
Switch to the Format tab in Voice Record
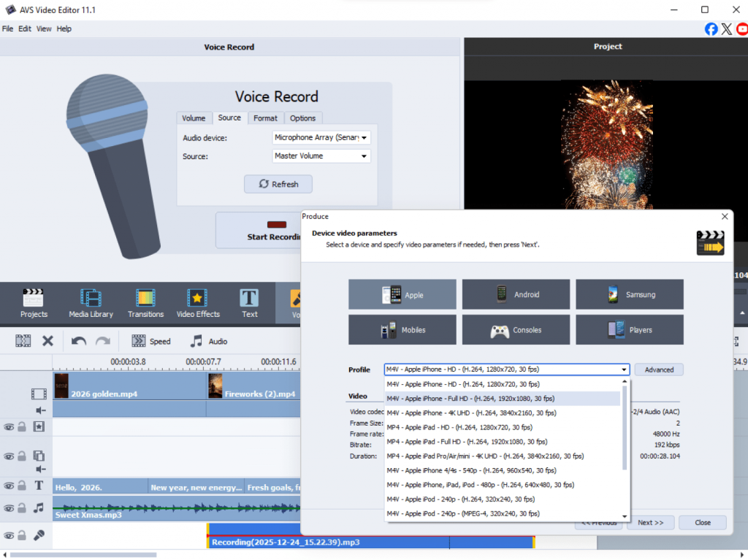(x=265, y=118)
